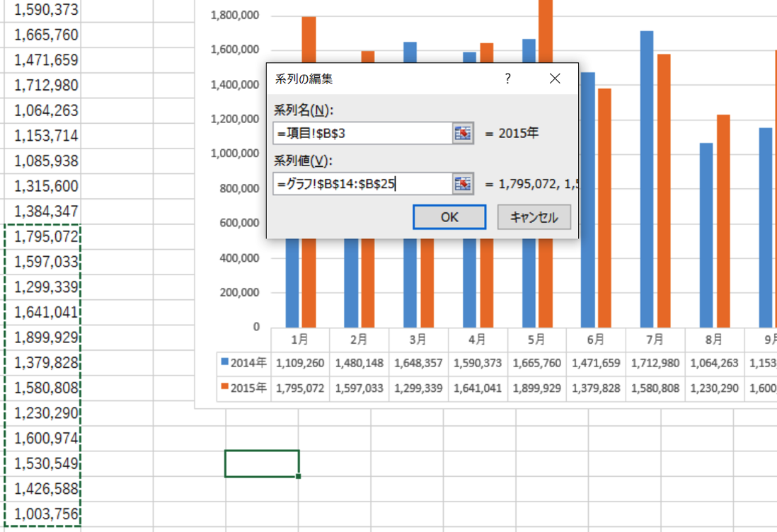Click the blue 2014年 legend marker
The image size is (777, 532).
[224, 362]
